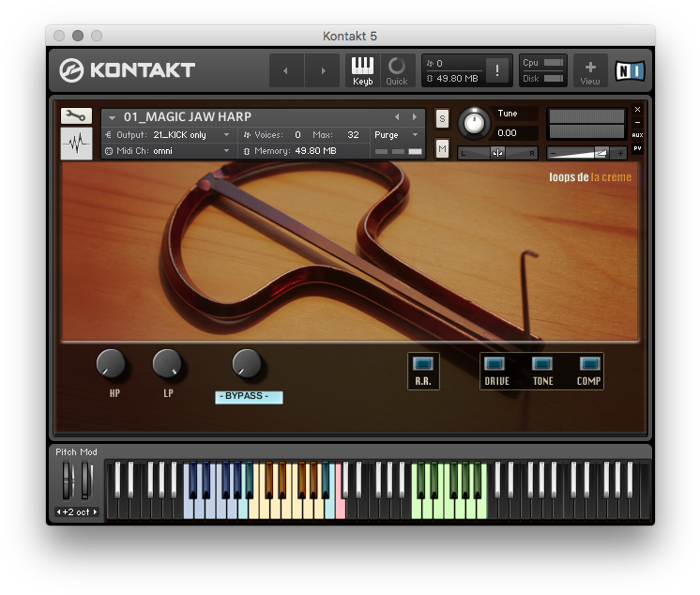Image resolution: width=700 pixels, height=595 pixels.
Task: Expand the instrument name dropdown triangle
Action: [112, 118]
